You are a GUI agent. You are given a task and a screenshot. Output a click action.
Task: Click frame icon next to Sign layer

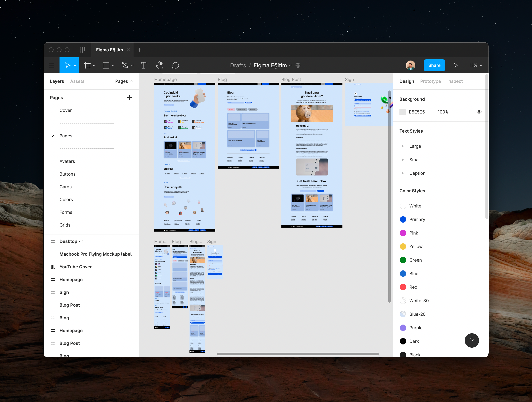pyautogui.click(x=53, y=292)
